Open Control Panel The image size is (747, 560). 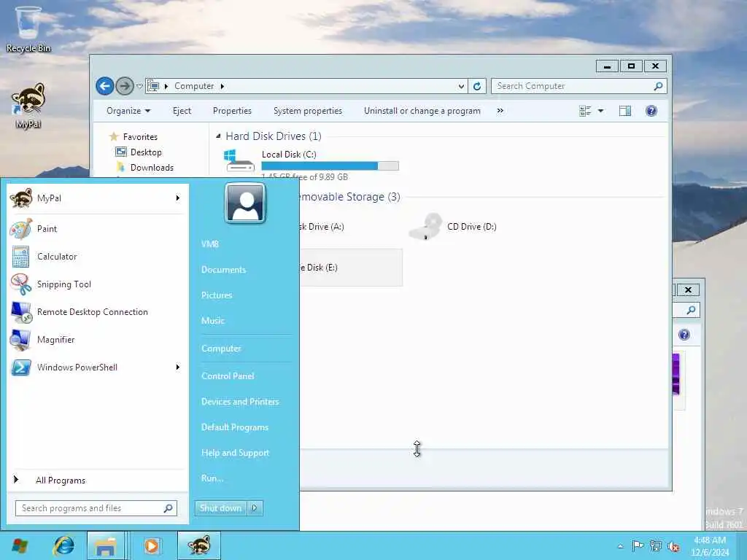tap(228, 376)
